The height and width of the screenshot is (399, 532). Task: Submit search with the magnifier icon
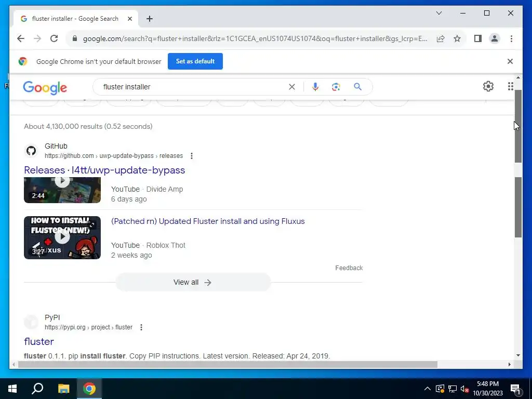[x=357, y=87]
